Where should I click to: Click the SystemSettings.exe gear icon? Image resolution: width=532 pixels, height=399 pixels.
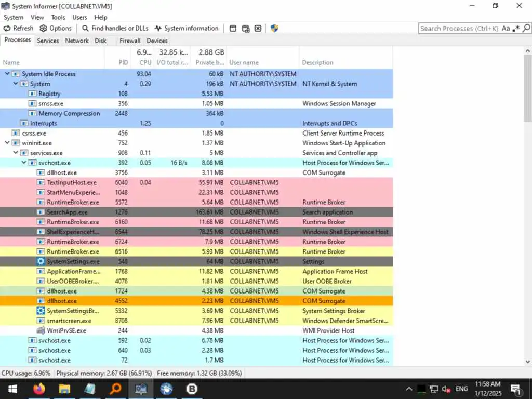[x=41, y=261]
